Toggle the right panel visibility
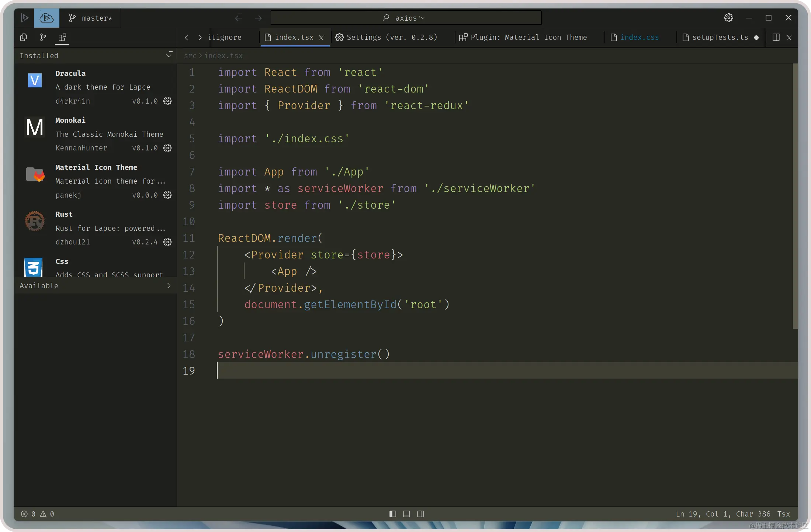The height and width of the screenshot is (532, 811). click(x=420, y=514)
